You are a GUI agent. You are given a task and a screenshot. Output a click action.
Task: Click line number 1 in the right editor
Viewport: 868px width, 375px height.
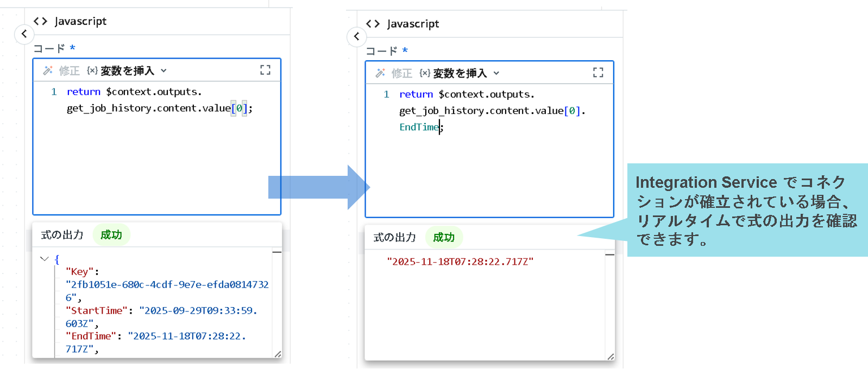386,94
